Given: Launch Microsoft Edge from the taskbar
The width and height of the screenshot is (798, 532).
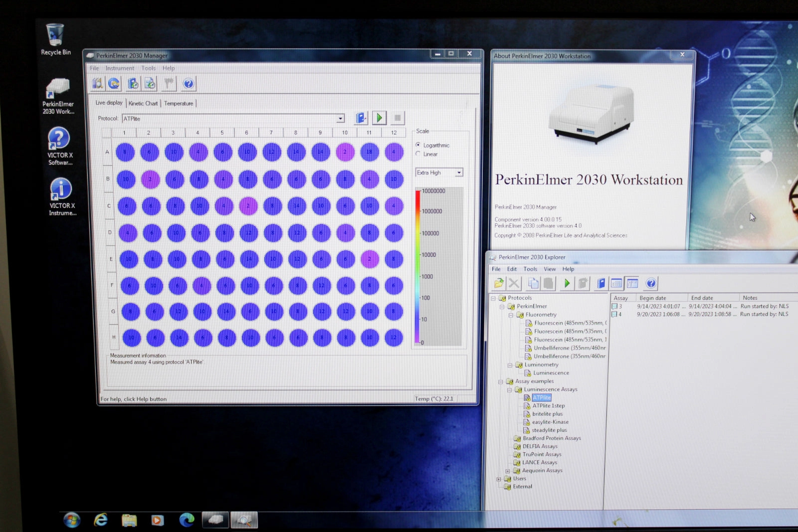Looking at the screenshot, I should [187, 520].
